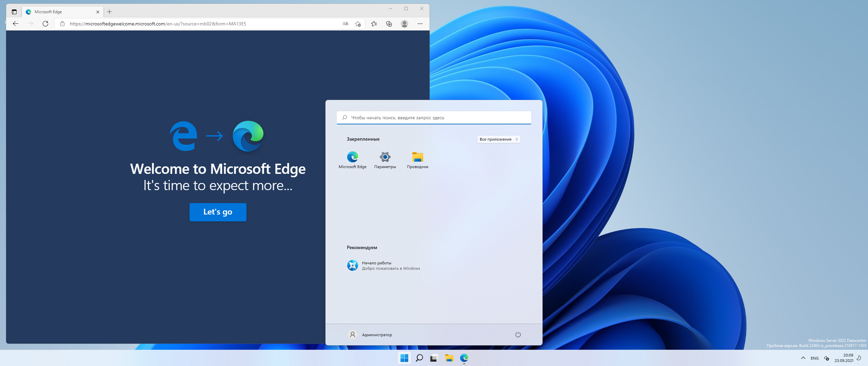Screen dimensions: 868x366
Task: Open a new tab with plus button
Action: (109, 12)
